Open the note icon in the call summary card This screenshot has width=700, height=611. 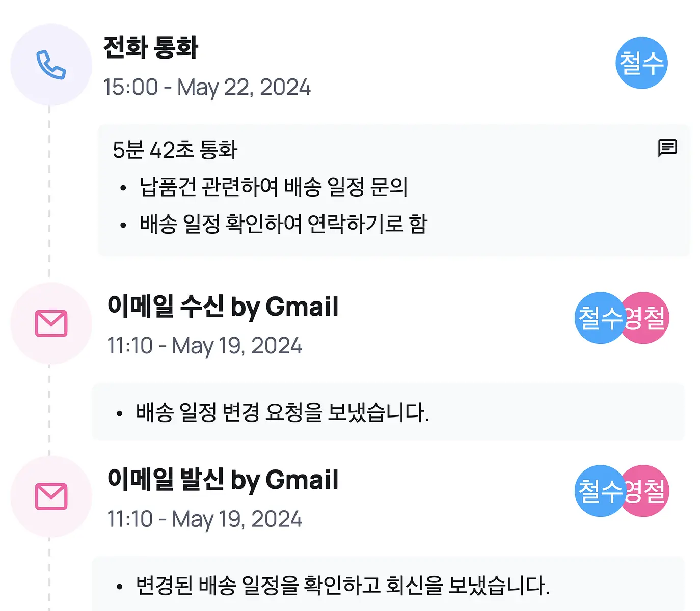(x=667, y=148)
